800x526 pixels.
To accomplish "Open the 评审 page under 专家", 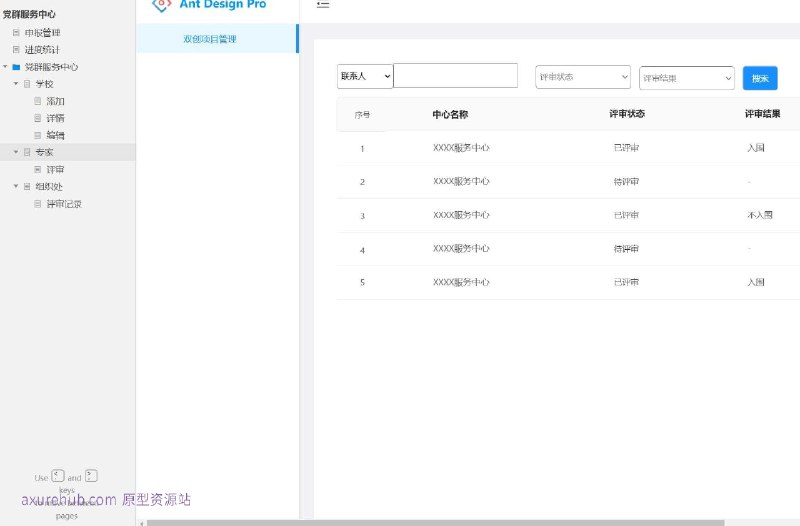I will [x=55, y=169].
